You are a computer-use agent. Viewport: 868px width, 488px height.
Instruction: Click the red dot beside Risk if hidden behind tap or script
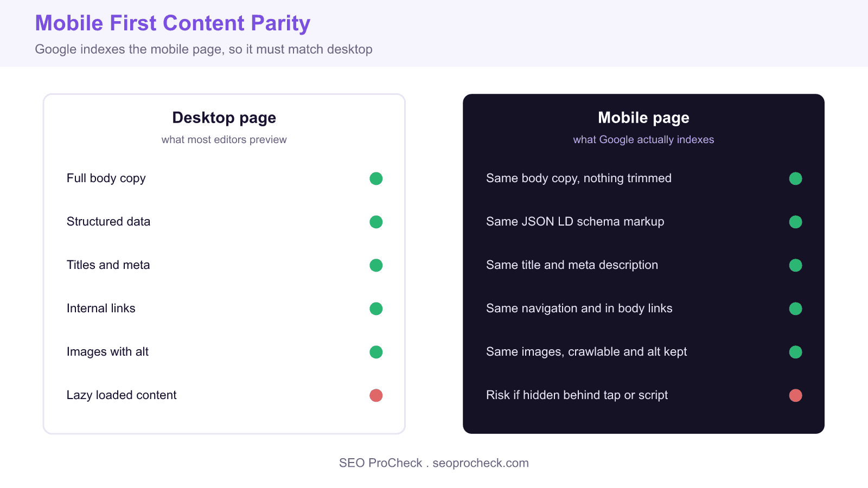pos(795,395)
